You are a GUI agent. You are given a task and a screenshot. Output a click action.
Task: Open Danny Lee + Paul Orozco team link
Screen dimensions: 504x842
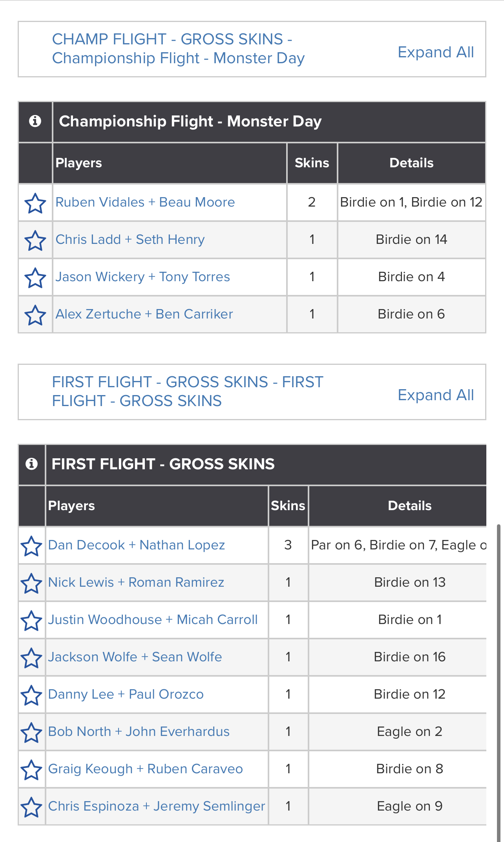coord(126,694)
